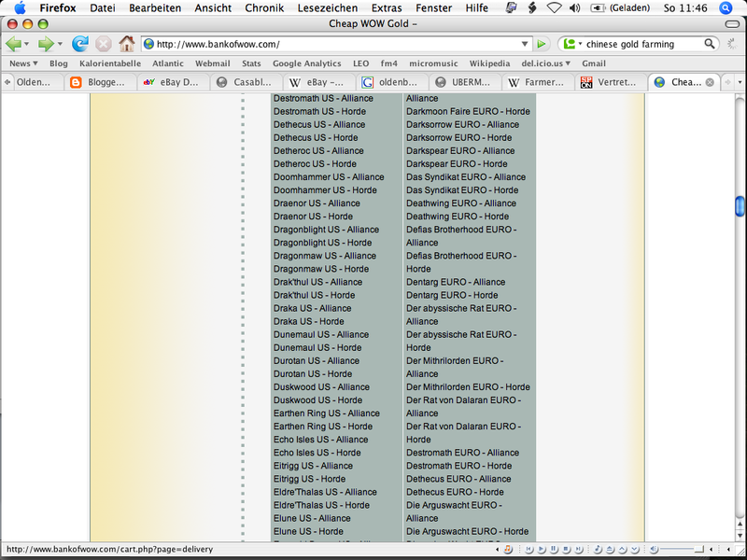Click the up chevron button in the status bar player
747x560 pixels.
tap(622, 549)
